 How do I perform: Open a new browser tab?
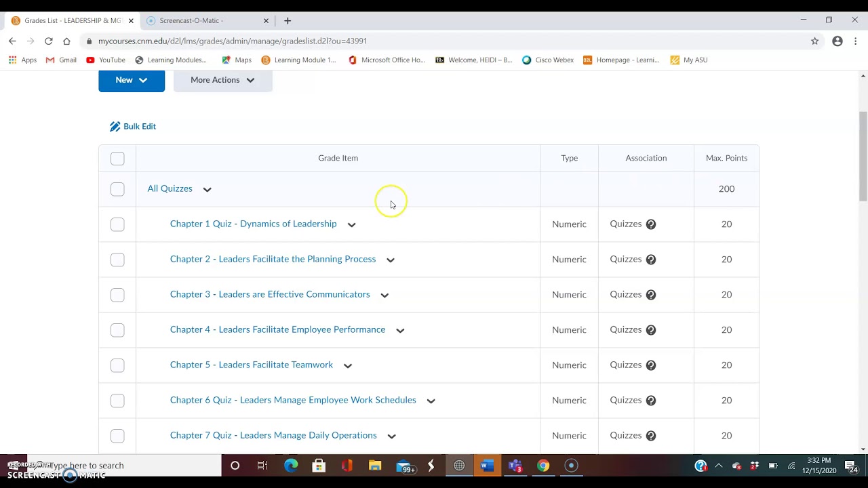click(x=288, y=20)
